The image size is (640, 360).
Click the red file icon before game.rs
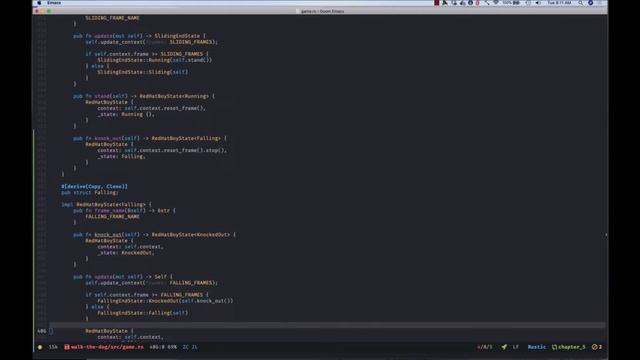67,347
